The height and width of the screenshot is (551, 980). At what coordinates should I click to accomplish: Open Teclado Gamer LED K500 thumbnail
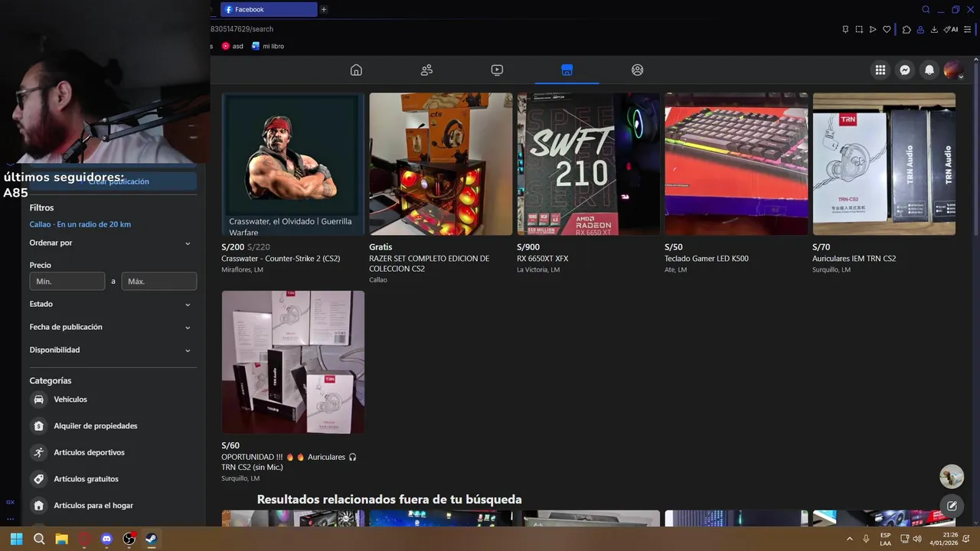coord(737,164)
